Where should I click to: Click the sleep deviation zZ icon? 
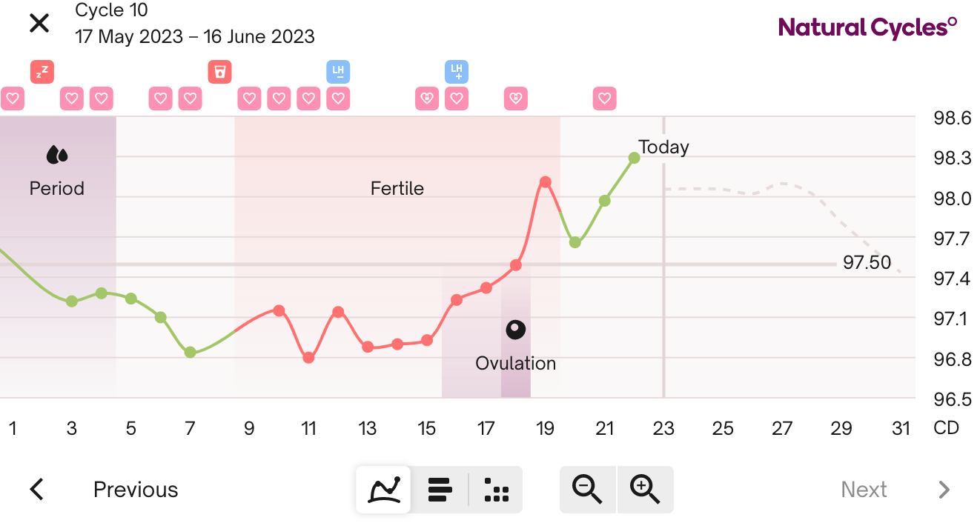(x=42, y=72)
